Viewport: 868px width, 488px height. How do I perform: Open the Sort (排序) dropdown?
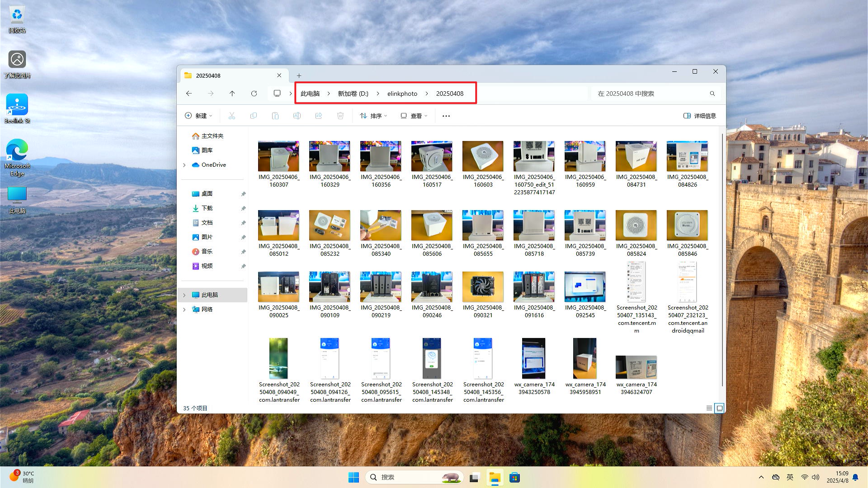coord(373,116)
